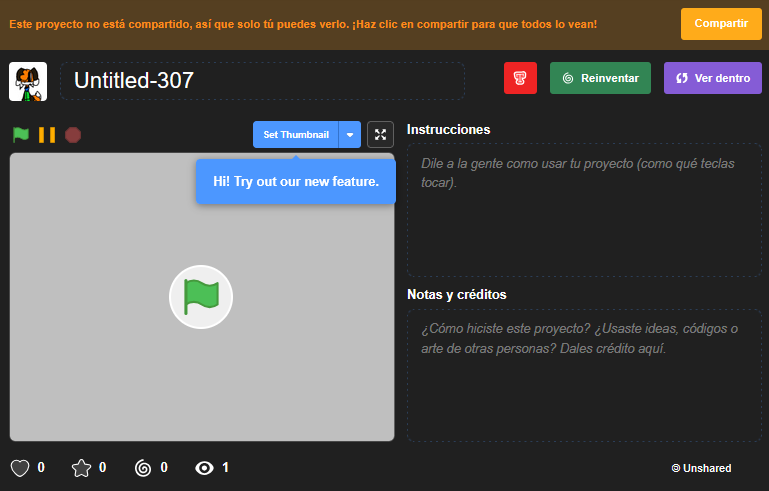Enter fullscreen mode for the stage
Screen dimensions: 769x491
[x=380, y=134]
